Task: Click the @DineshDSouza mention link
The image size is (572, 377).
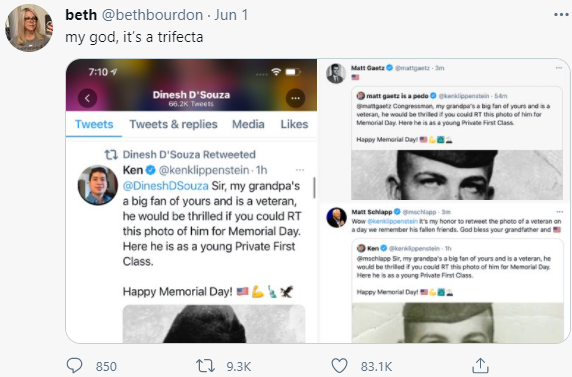Action: click(166, 186)
